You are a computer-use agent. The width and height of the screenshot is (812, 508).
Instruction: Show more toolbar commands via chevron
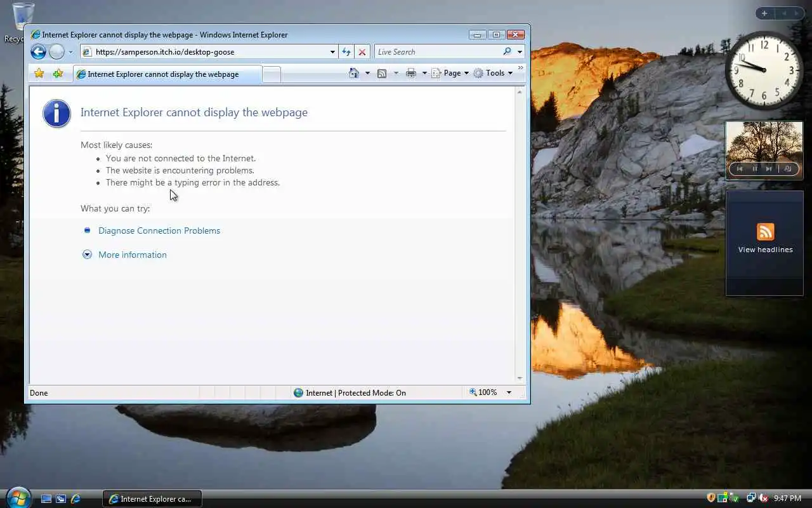point(521,68)
